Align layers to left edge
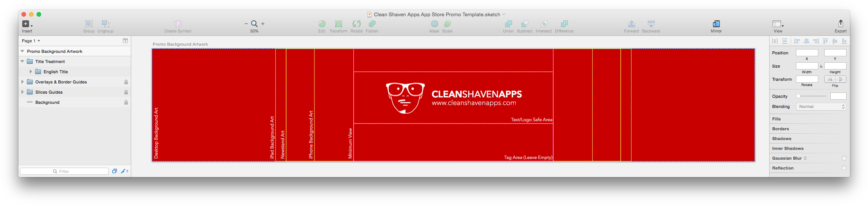The image size is (868, 205). tap(797, 41)
